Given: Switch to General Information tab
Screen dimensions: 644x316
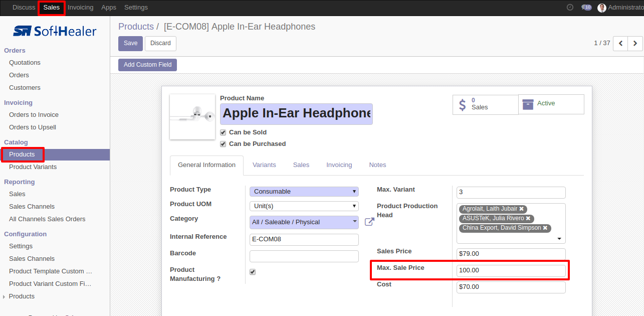Looking at the screenshot, I should [x=206, y=165].
